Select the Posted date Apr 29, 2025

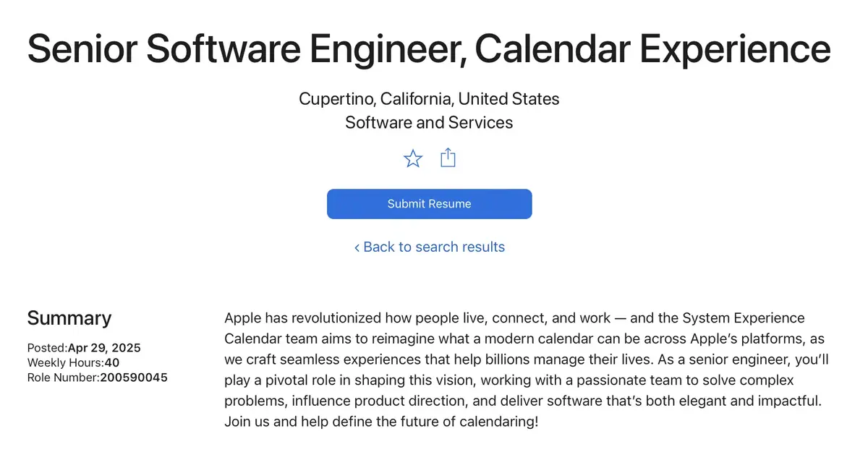pos(83,347)
